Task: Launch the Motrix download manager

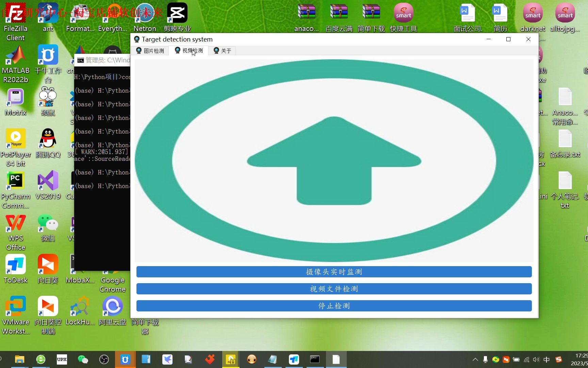Action: (16, 102)
